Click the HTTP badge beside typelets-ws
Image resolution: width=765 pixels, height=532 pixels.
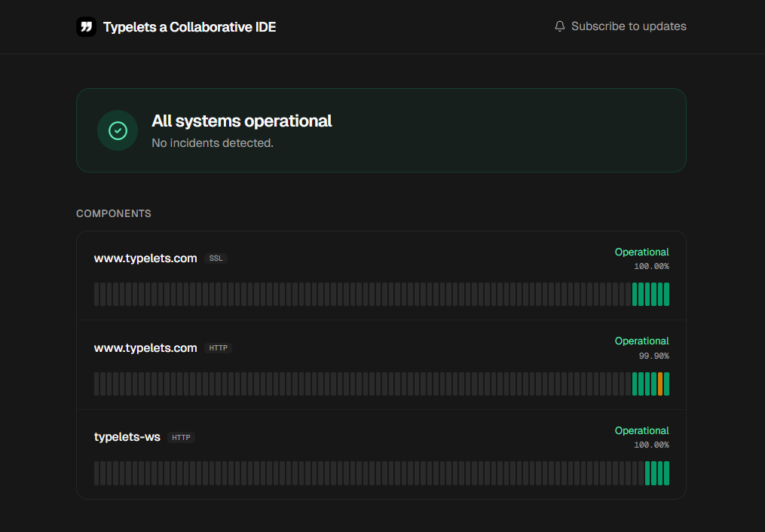pyautogui.click(x=181, y=437)
